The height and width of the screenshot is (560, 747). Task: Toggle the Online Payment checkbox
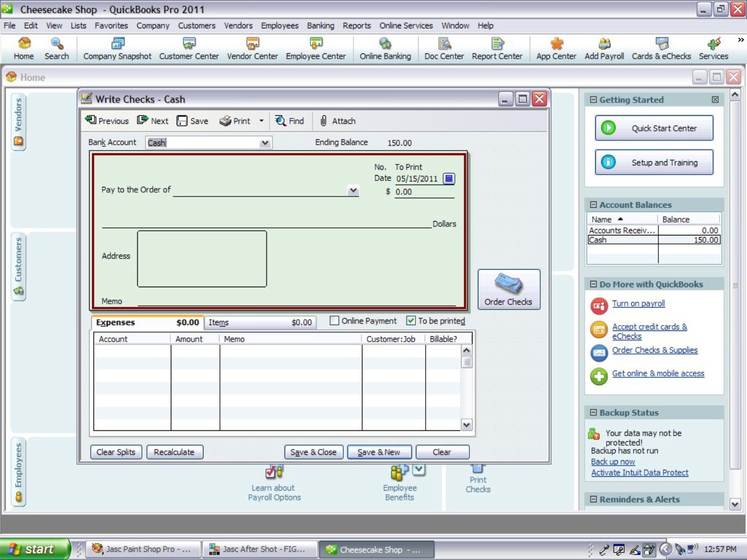(334, 321)
